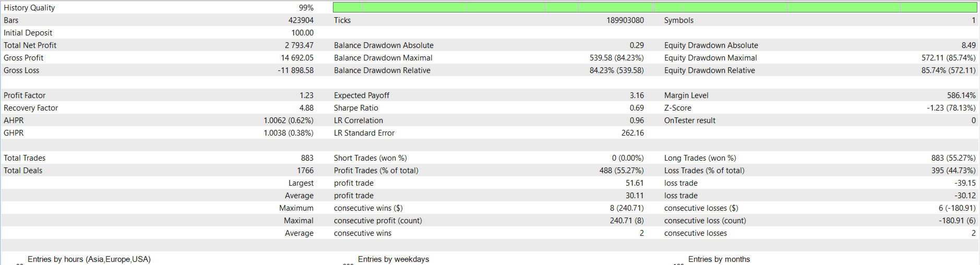This screenshot has height=265, width=980.
Task: Select the Initial Deposit value 100.00
Action: [302, 33]
